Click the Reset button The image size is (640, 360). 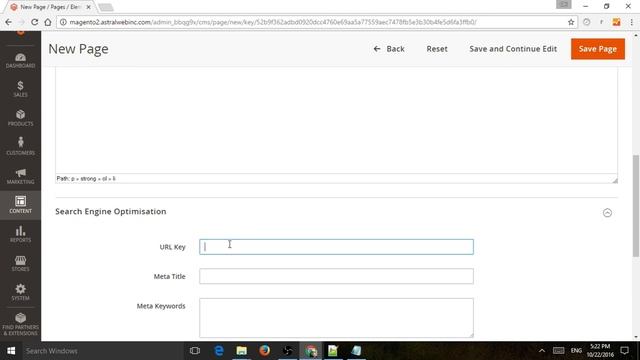click(437, 49)
